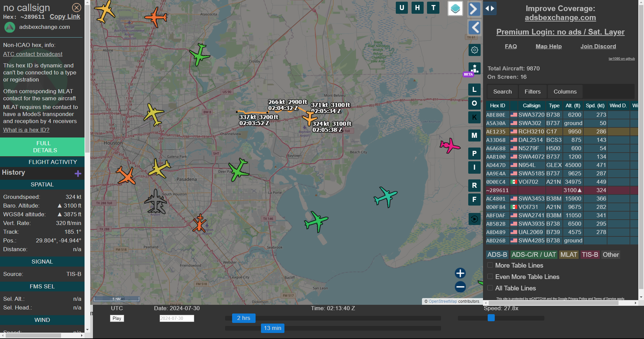This screenshot has height=339, width=644.
Task: Open map settings gear icon
Action: [475, 50]
